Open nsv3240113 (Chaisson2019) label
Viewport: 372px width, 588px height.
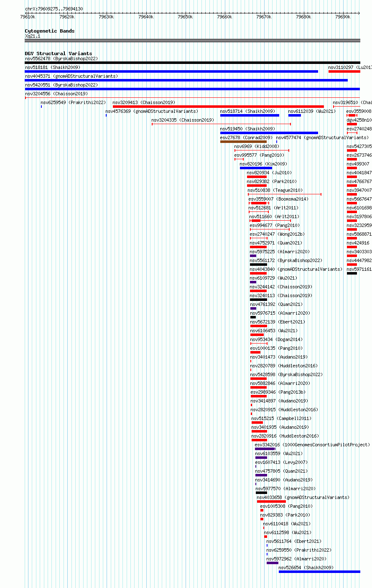(x=281, y=295)
